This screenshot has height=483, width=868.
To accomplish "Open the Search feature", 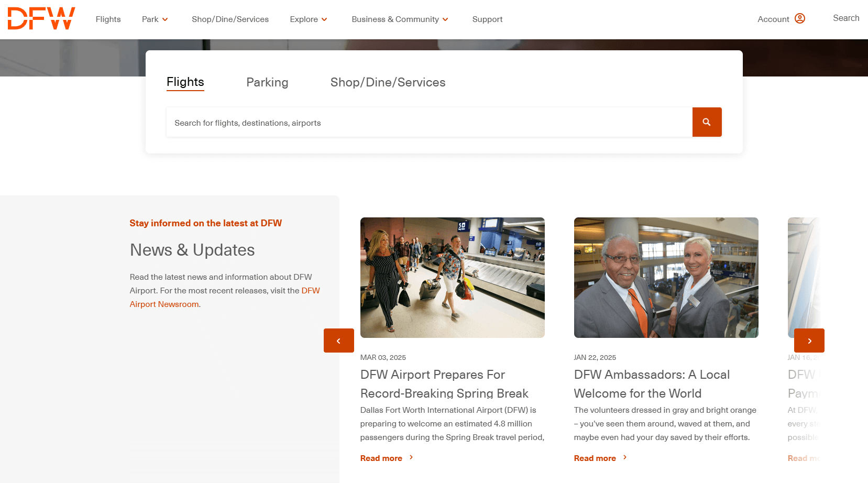I will point(845,18).
